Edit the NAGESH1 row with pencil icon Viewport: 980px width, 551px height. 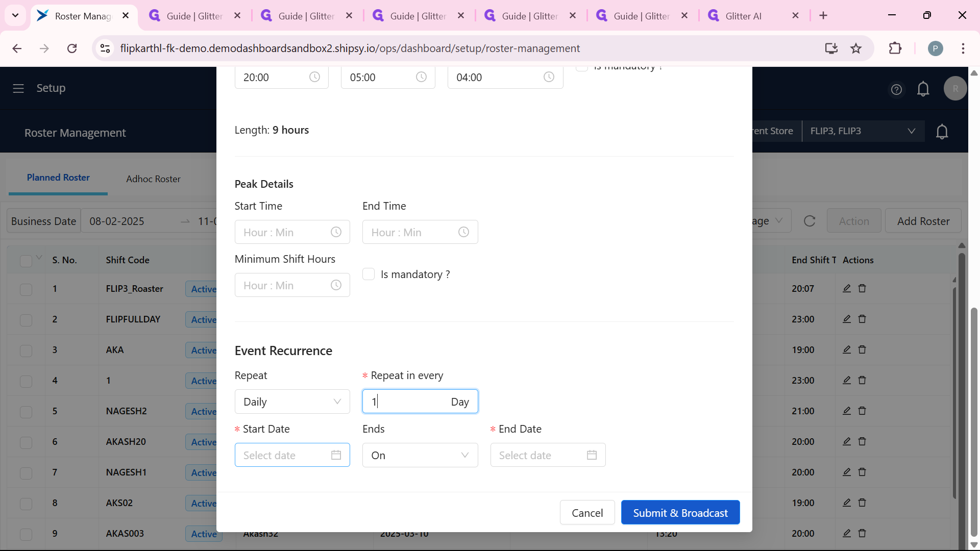click(847, 472)
